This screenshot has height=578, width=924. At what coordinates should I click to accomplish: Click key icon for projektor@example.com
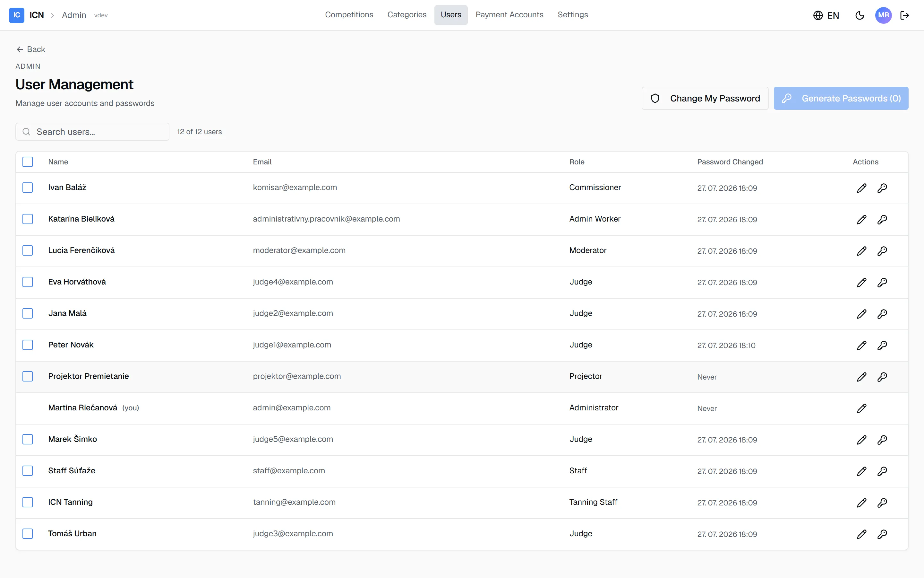pyautogui.click(x=882, y=377)
